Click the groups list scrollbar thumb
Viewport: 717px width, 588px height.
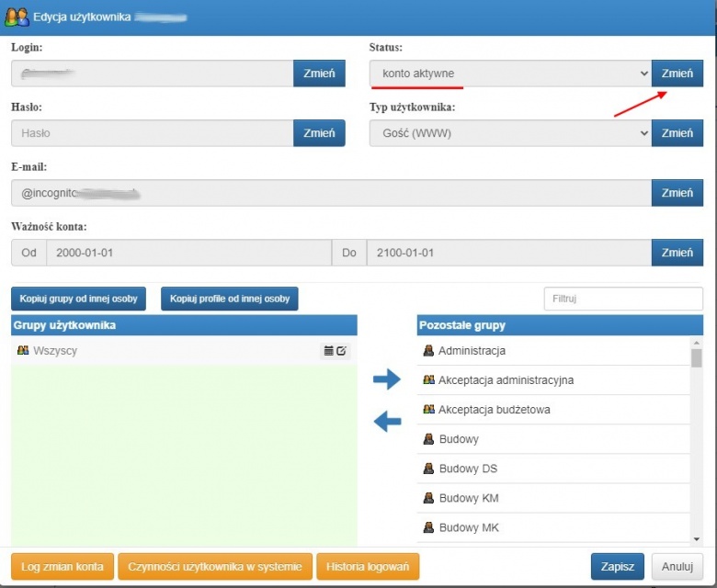pos(697,358)
